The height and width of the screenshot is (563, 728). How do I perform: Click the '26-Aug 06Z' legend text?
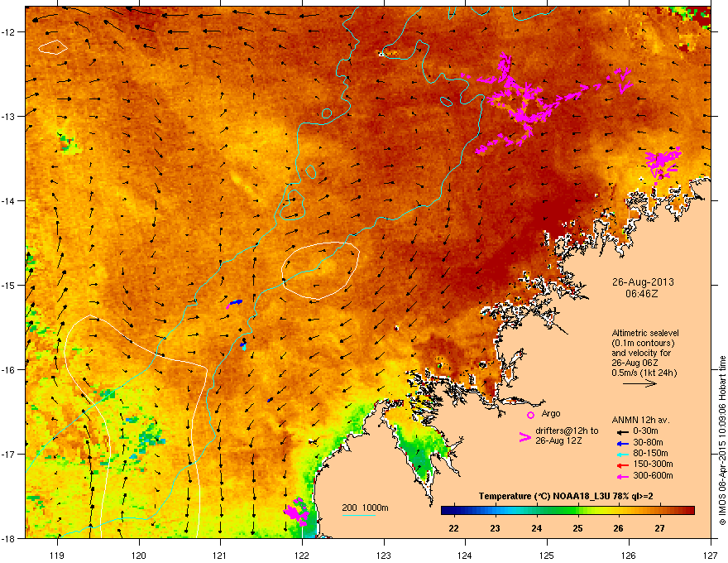click(635, 363)
